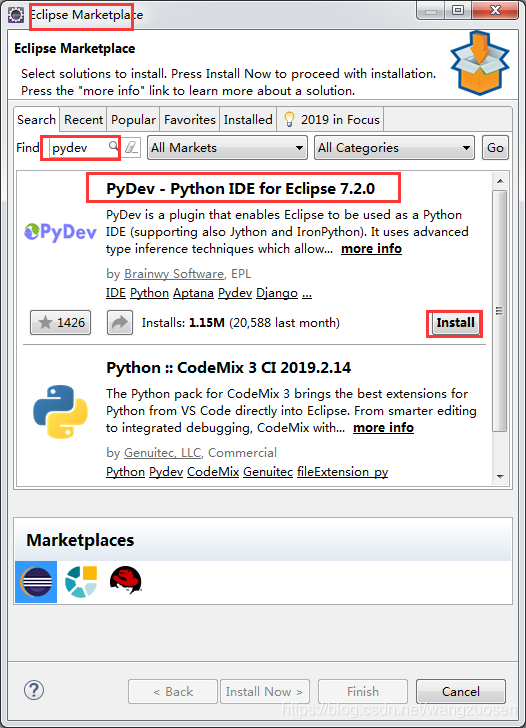526x728 pixels.
Task: Click the Install Now button
Action: point(265,691)
